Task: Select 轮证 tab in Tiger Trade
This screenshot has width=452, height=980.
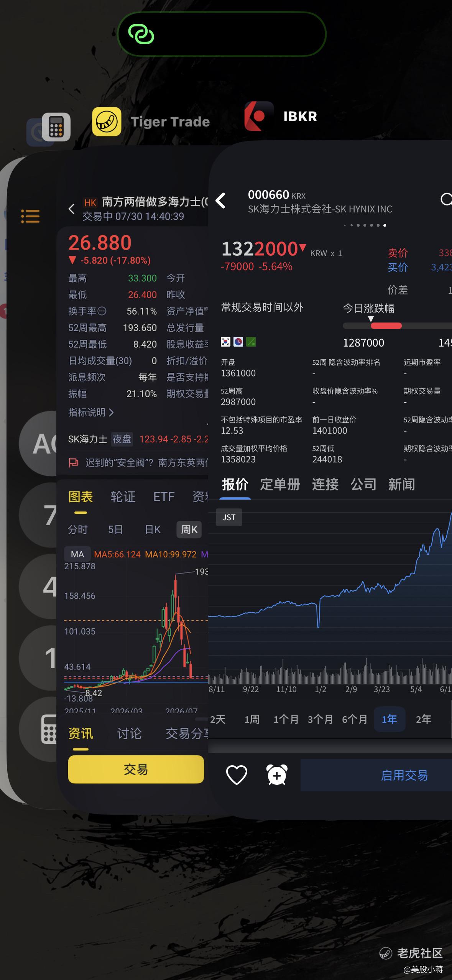Action: point(123,497)
